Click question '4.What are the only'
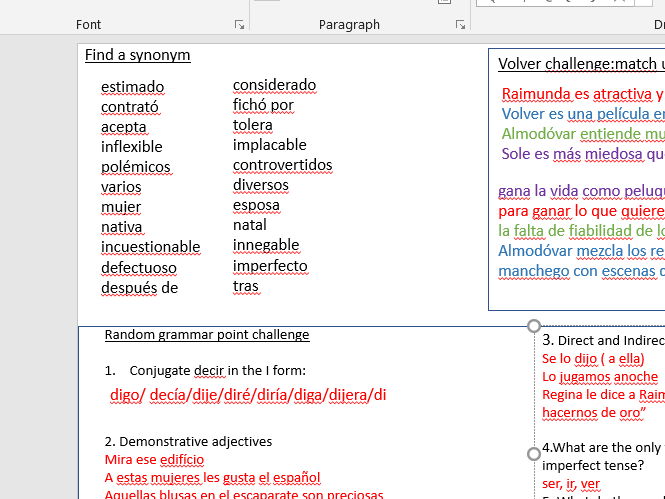665x499 pixels. (x=604, y=448)
